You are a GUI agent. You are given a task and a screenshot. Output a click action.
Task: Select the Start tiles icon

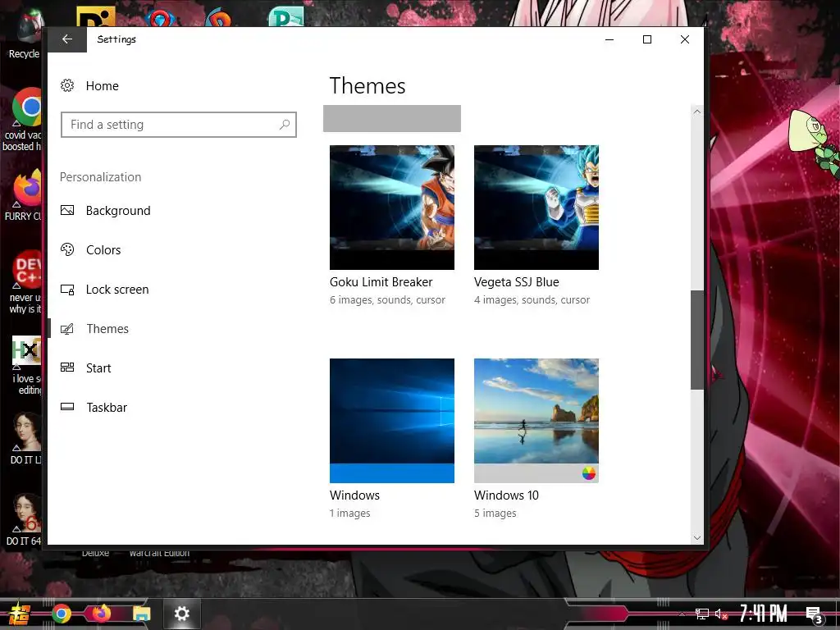(x=67, y=367)
